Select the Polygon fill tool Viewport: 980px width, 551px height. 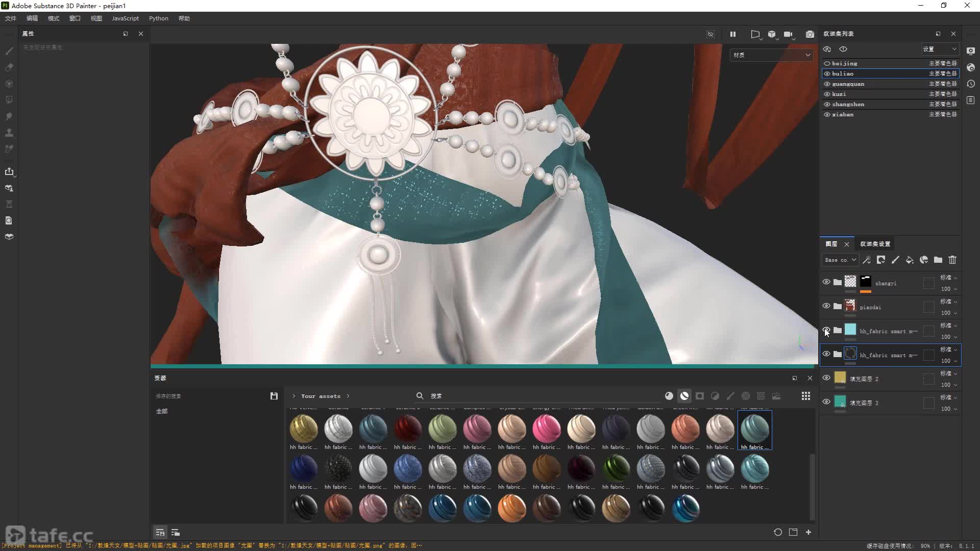(9, 100)
